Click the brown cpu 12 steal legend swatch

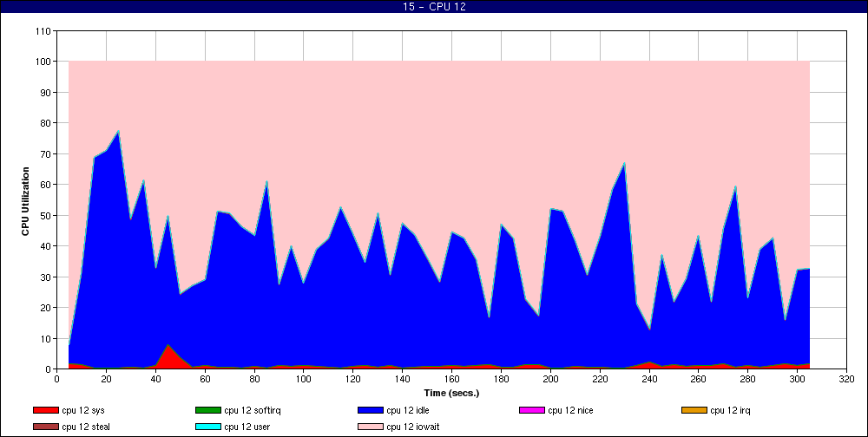point(45,427)
